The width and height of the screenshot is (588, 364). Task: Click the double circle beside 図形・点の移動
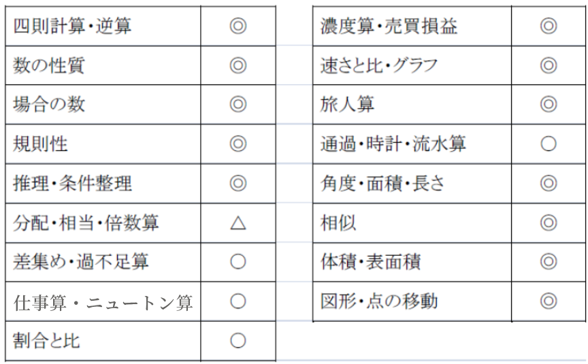pos(549,301)
